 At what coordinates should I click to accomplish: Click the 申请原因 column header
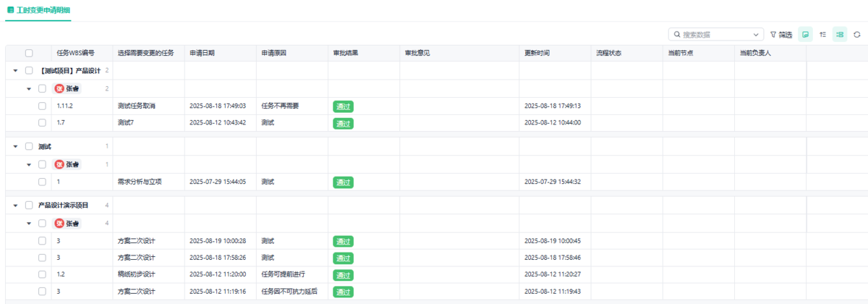(273, 53)
